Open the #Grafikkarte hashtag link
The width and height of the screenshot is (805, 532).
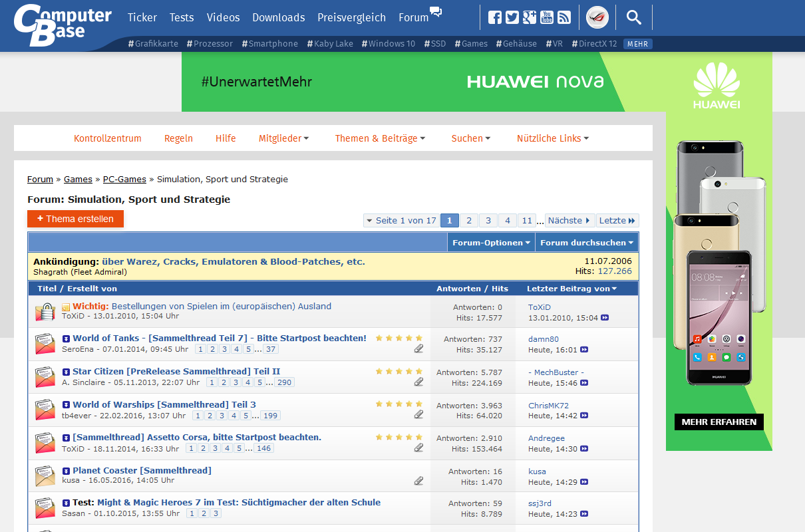click(153, 44)
